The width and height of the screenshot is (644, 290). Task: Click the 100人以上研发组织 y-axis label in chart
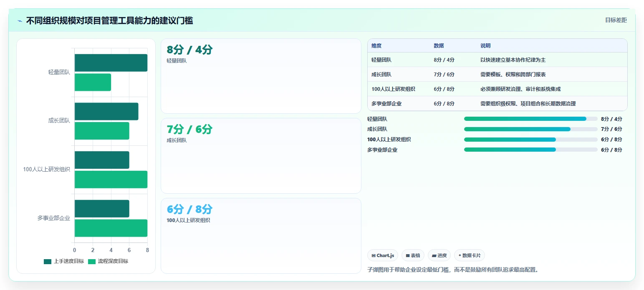pos(47,170)
